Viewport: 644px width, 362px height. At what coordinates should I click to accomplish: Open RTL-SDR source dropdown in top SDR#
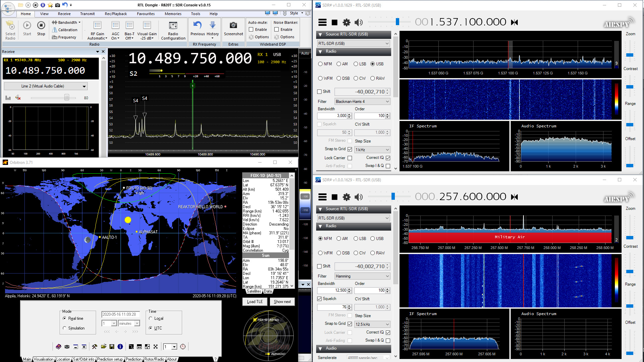(x=354, y=44)
